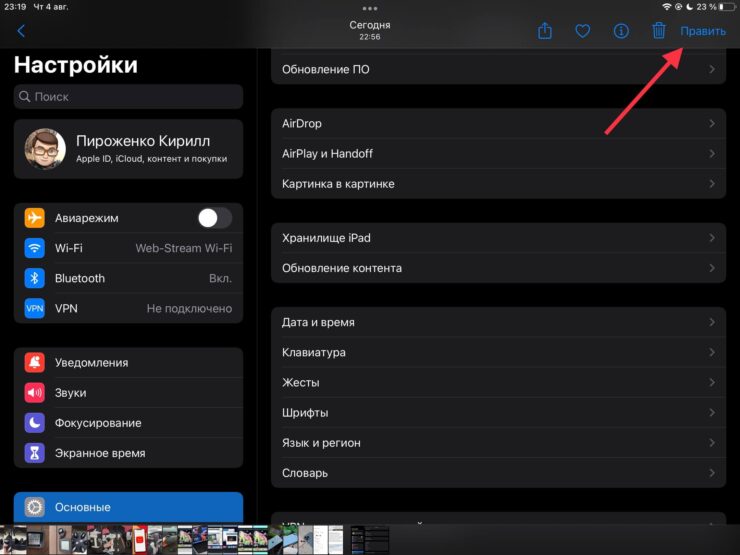Viewport: 740px width, 555px height.
Task: Delete the photo using trash icon
Action: click(659, 31)
